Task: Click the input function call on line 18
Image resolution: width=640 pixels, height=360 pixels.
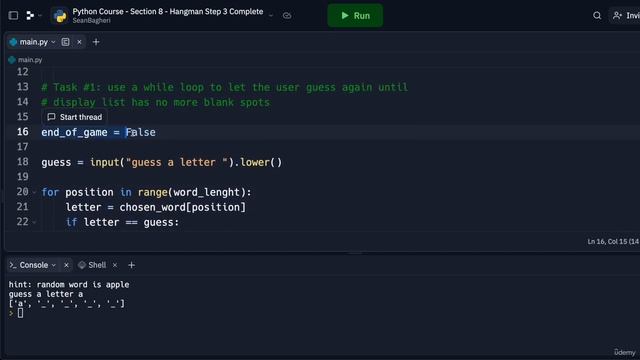Action: pos(104,162)
